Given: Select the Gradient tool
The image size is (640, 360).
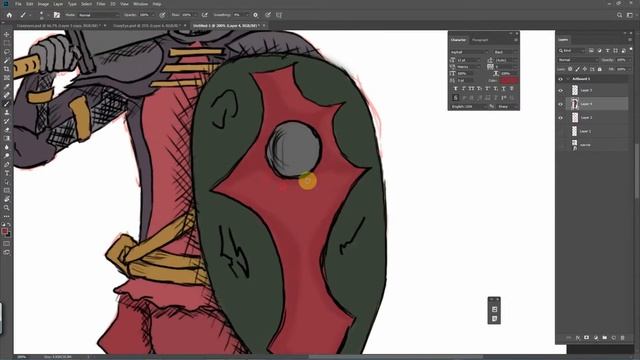Looking at the screenshot, I should click(7, 138).
